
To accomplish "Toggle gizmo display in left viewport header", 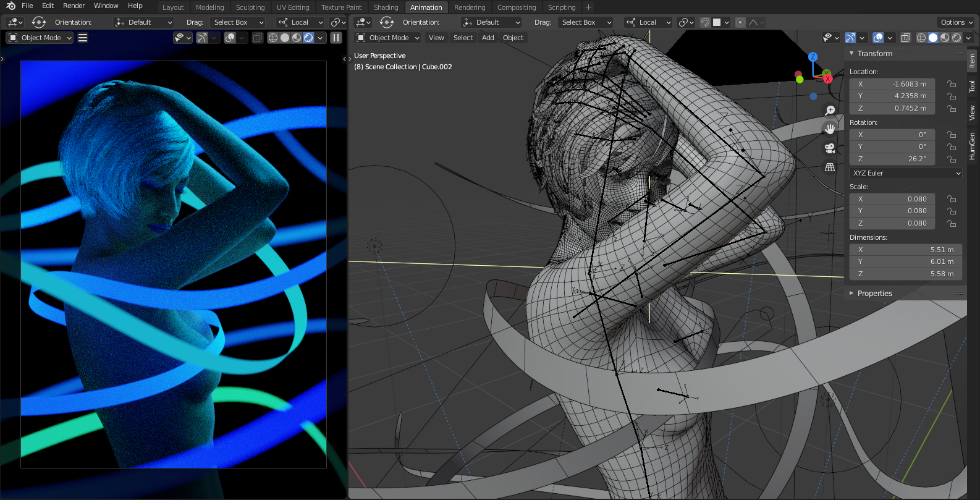I will click(x=202, y=38).
